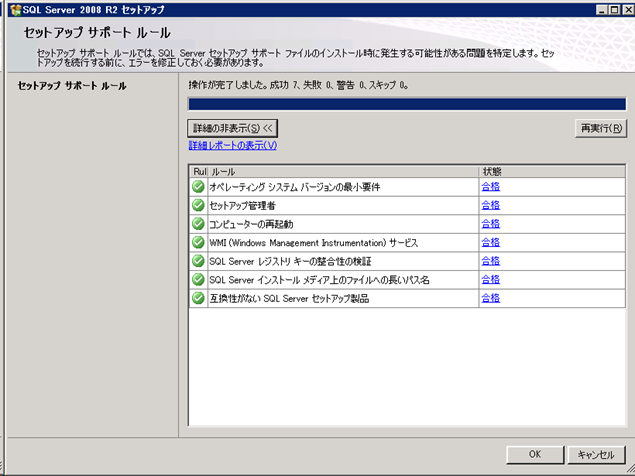
Task: Click green check icon for レジストリ キー rule
Action: pyautogui.click(x=198, y=261)
